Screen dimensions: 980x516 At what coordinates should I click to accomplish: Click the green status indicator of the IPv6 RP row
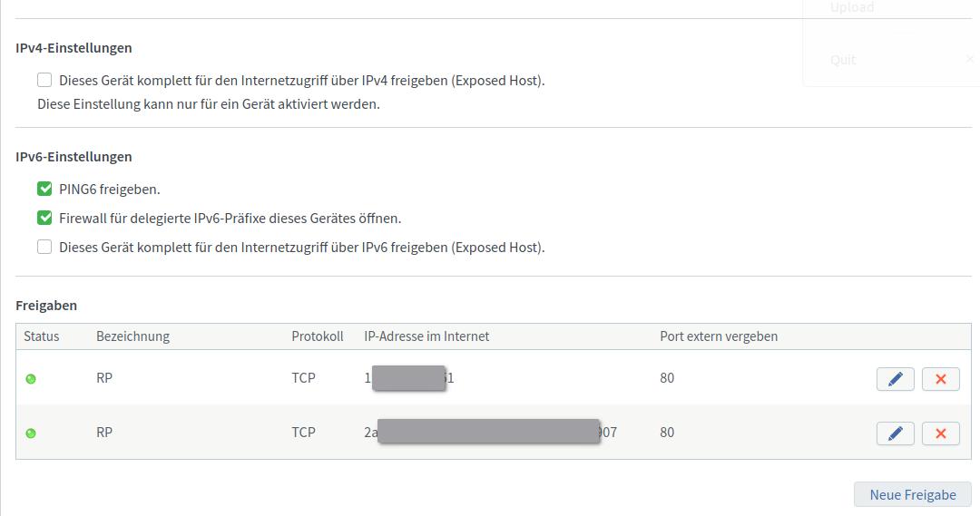tap(31, 433)
